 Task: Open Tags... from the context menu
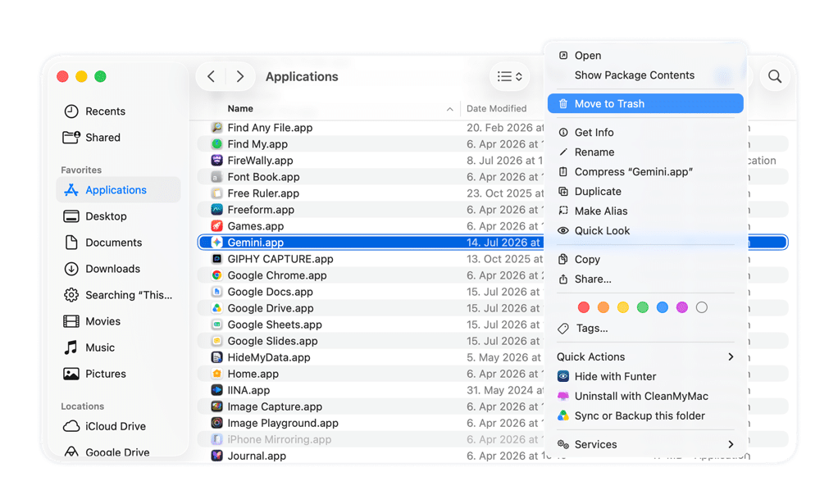pyautogui.click(x=645, y=329)
